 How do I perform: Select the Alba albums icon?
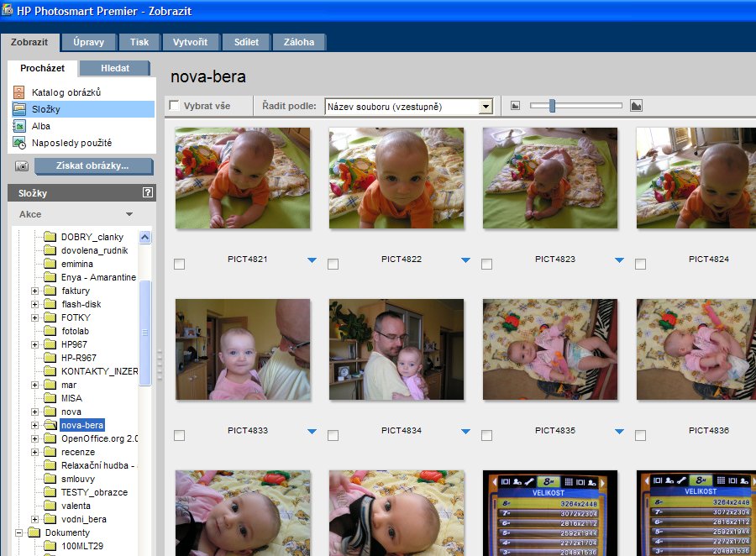[x=19, y=126]
